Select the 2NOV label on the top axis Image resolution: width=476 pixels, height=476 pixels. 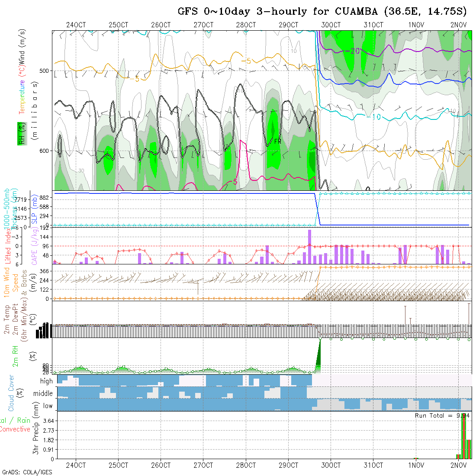click(x=458, y=25)
